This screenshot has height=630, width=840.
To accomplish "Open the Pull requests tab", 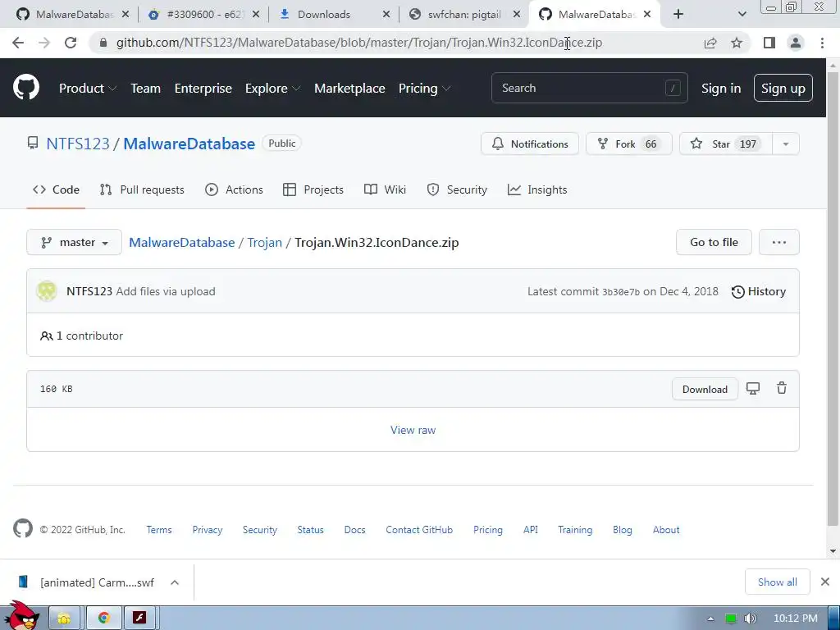I will click(142, 189).
